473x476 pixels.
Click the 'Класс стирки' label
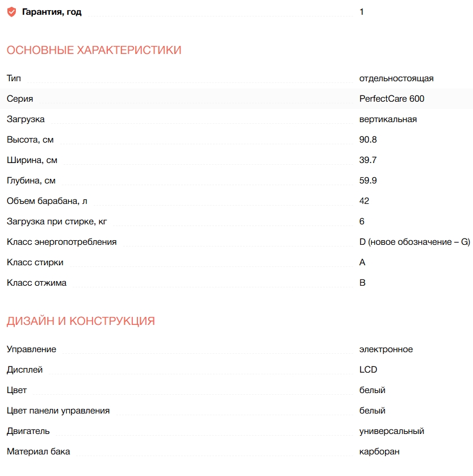35,262
